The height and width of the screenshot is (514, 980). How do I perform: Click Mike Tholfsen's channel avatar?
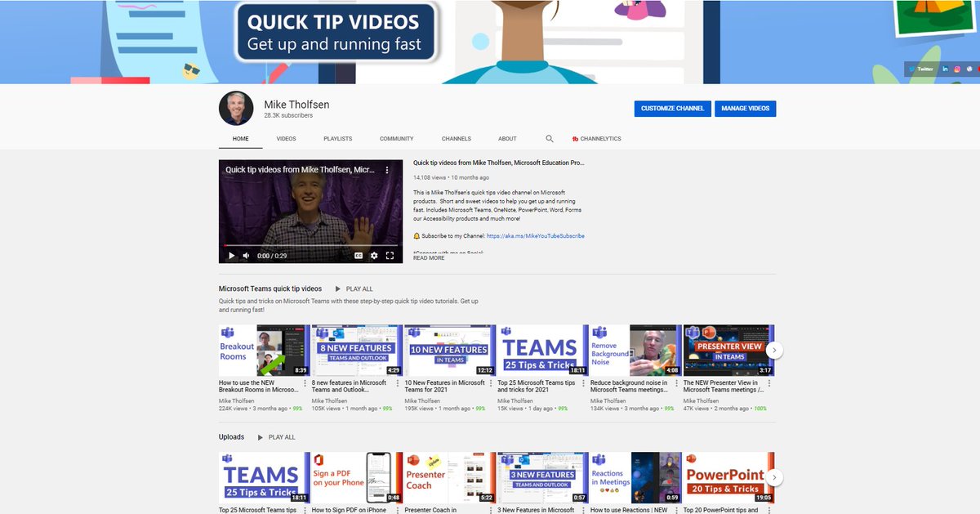236,109
